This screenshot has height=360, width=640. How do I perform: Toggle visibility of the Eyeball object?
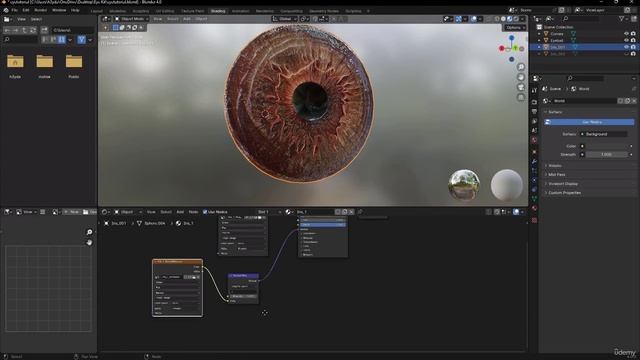[x=626, y=40]
